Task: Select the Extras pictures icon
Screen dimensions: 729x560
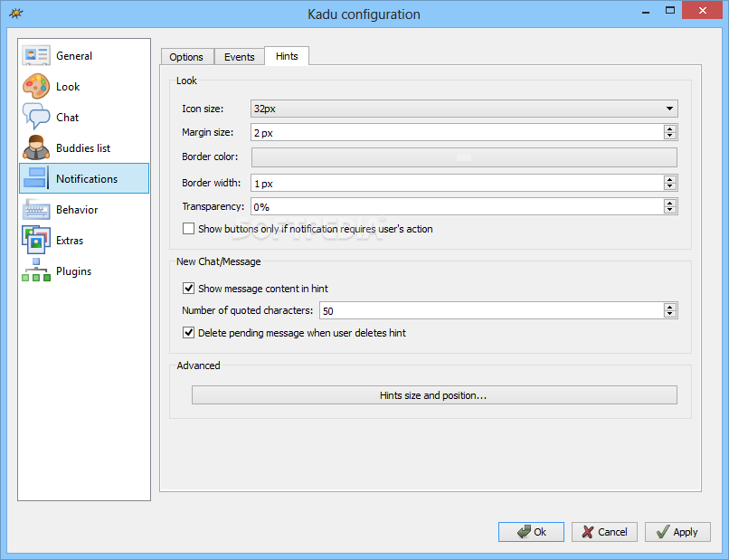Action: (36, 240)
